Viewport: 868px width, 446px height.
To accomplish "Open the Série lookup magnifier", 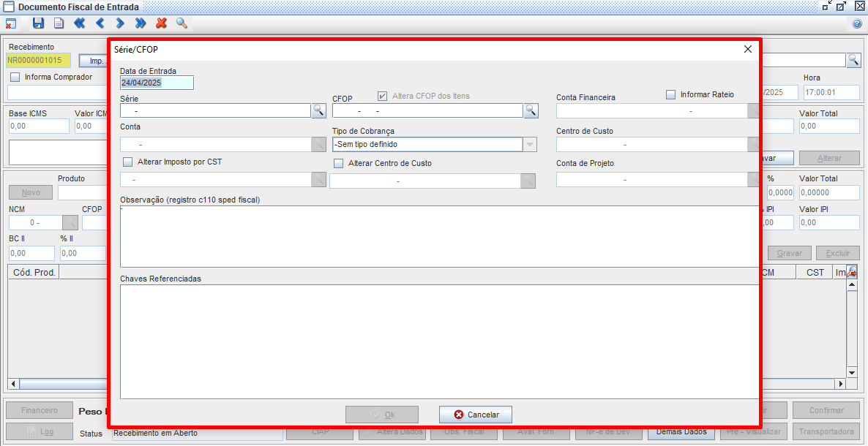I will click(318, 110).
